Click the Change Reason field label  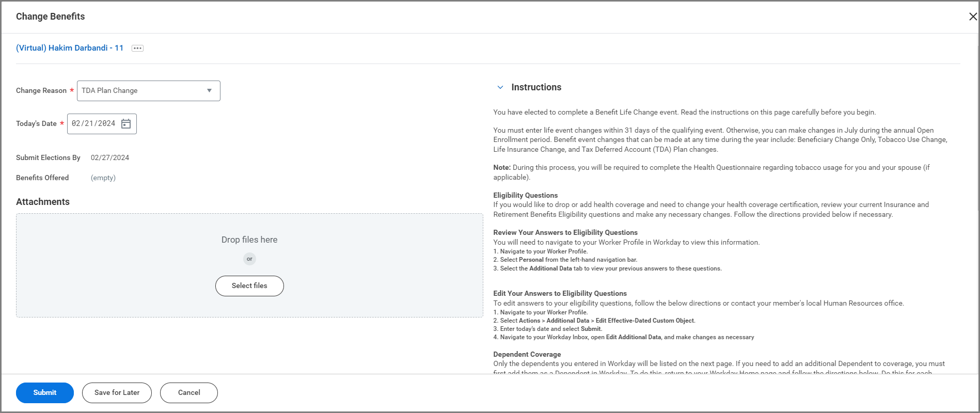41,91
